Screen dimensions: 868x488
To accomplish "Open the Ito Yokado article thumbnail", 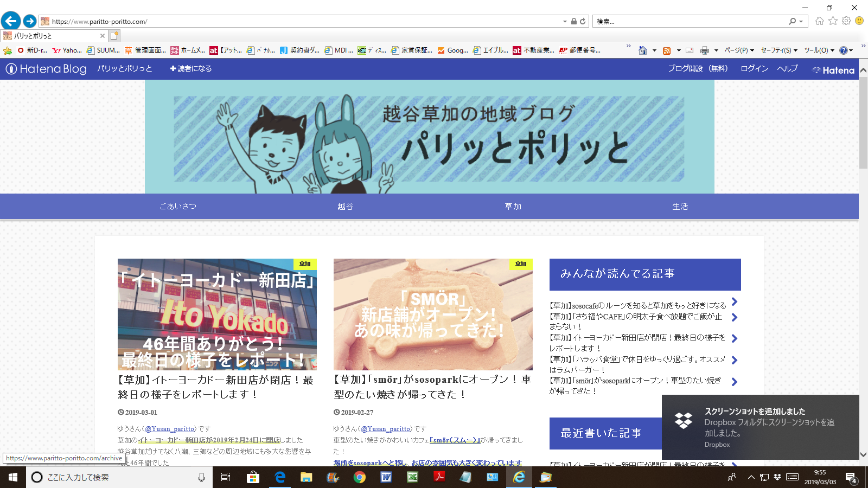I will (x=217, y=314).
